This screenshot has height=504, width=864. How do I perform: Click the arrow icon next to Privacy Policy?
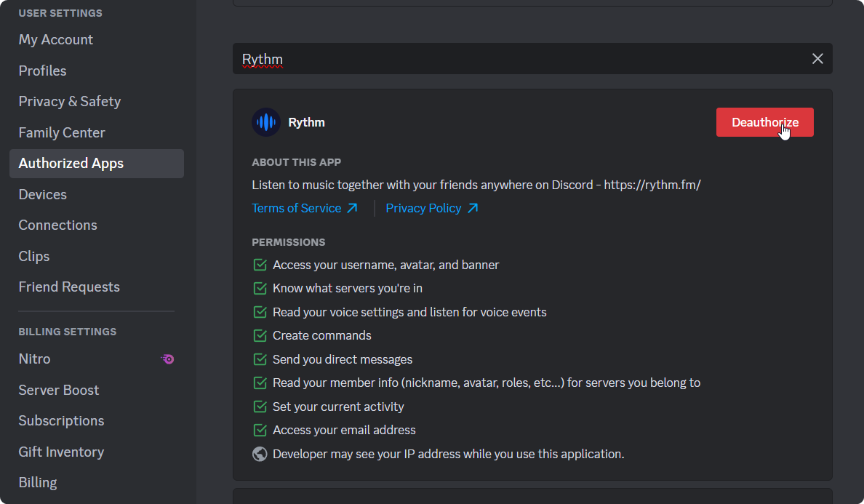(x=473, y=208)
